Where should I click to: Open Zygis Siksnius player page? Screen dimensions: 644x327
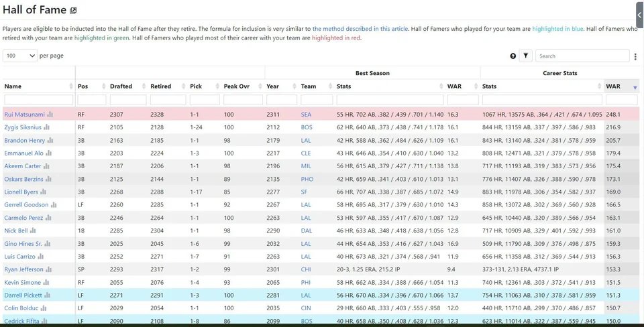pyautogui.click(x=23, y=127)
